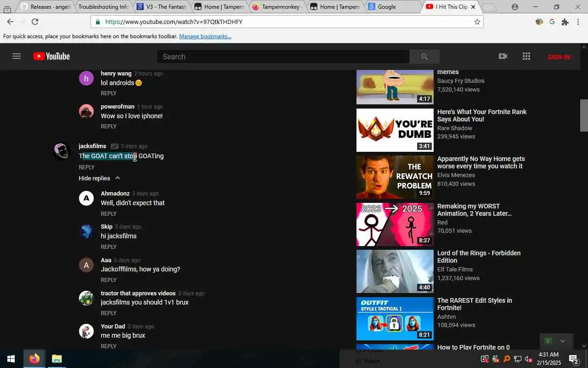Click Your Dad's profile picture
The width and height of the screenshot is (588, 368).
[x=86, y=331]
